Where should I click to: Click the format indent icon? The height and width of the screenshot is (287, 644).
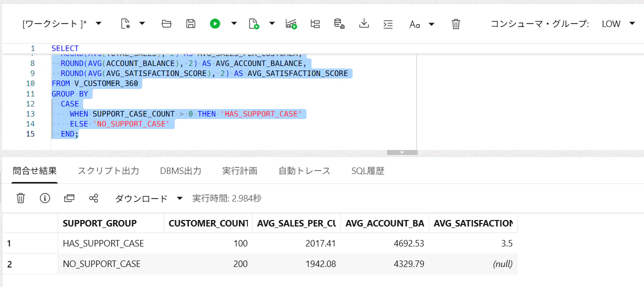tap(388, 23)
